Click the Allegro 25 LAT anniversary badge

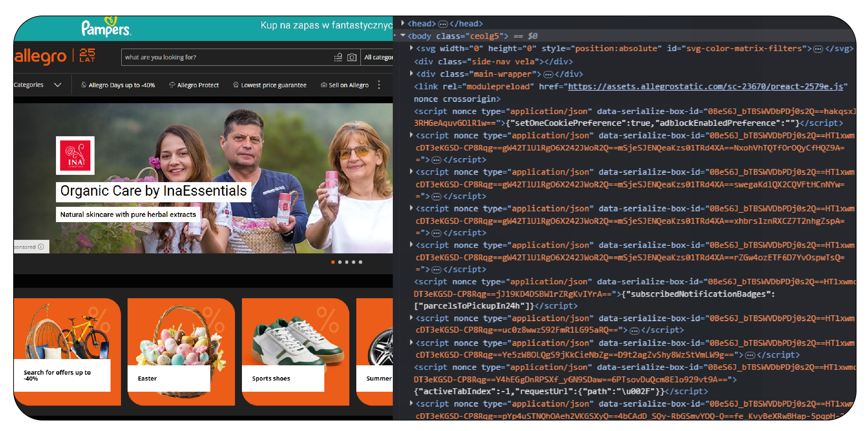click(87, 55)
